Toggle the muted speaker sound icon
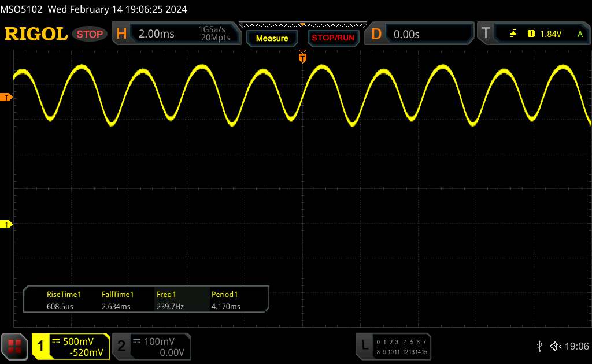The image size is (592, 364). (556, 346)
